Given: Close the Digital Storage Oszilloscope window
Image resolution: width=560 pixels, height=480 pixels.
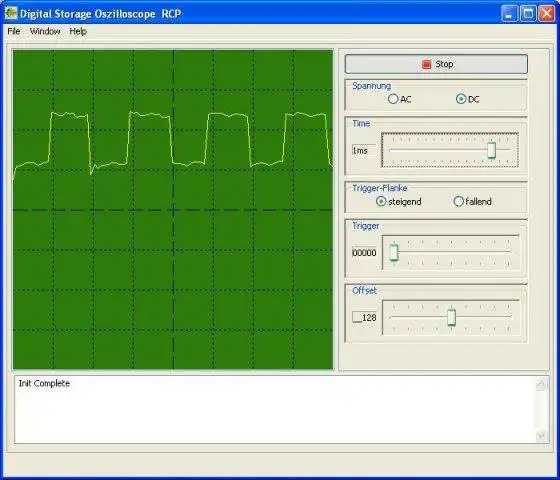Looking at the screenshot, I should (547, 14).
